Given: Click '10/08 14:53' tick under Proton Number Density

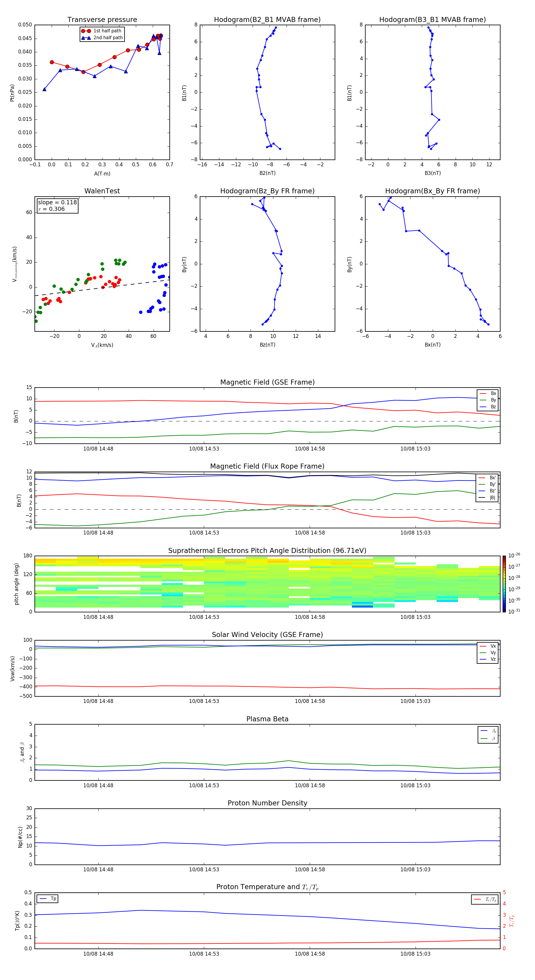Looking at the screenshot, I should tap(204, 869).
